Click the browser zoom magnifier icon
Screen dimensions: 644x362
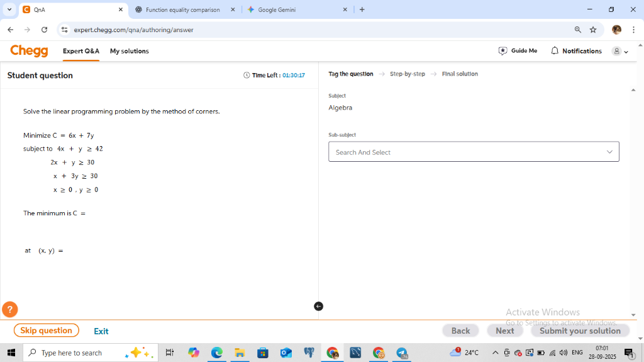click(577, 30)
